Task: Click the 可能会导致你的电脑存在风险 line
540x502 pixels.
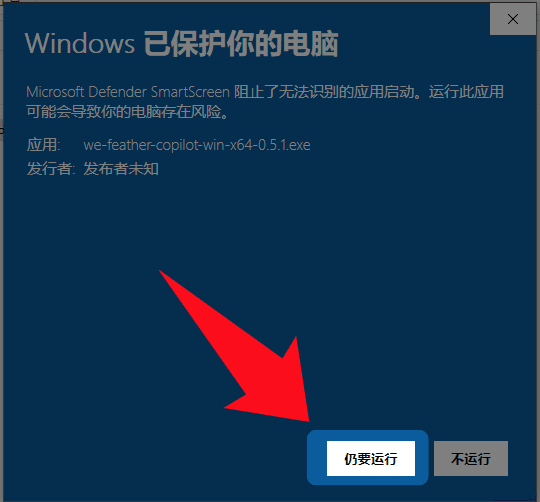Action: coord(124,112)
